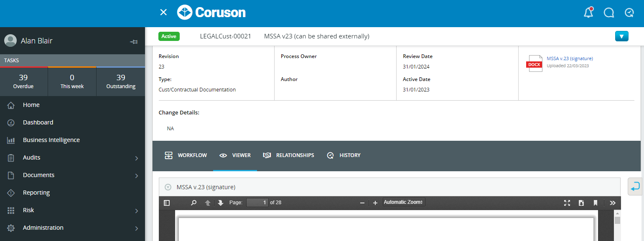Close the document panel with X icon
The width and height of the screenshot is (644, 241).
(x=163, y=13)
